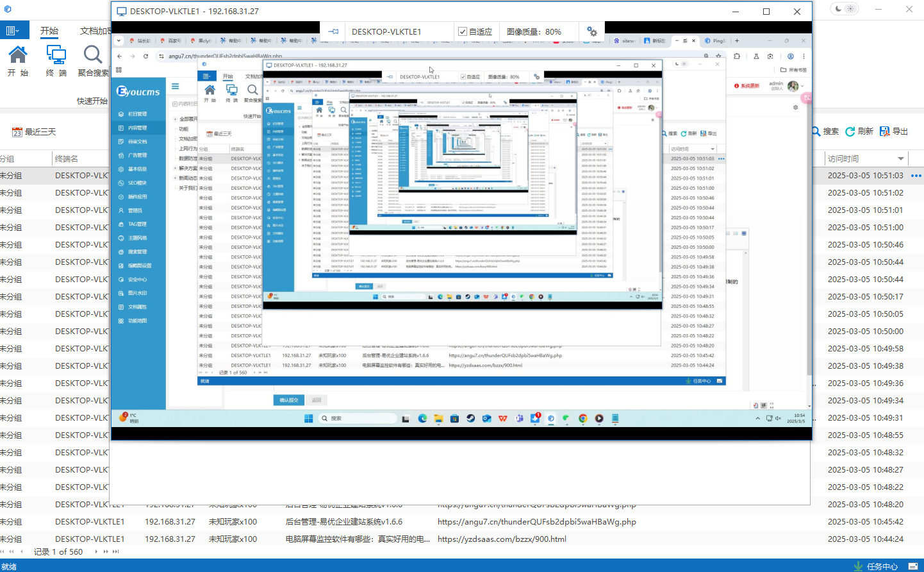Open 待审文档 in the largest Eyoucms sidebar
924x572 pixels.
point(138,142)
